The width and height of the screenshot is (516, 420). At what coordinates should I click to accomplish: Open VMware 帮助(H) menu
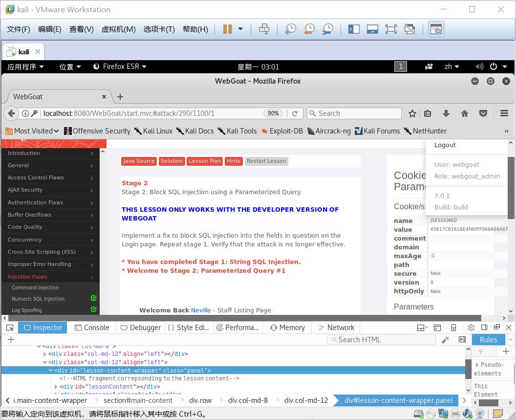pyautogui.click(x=195, y=29)
